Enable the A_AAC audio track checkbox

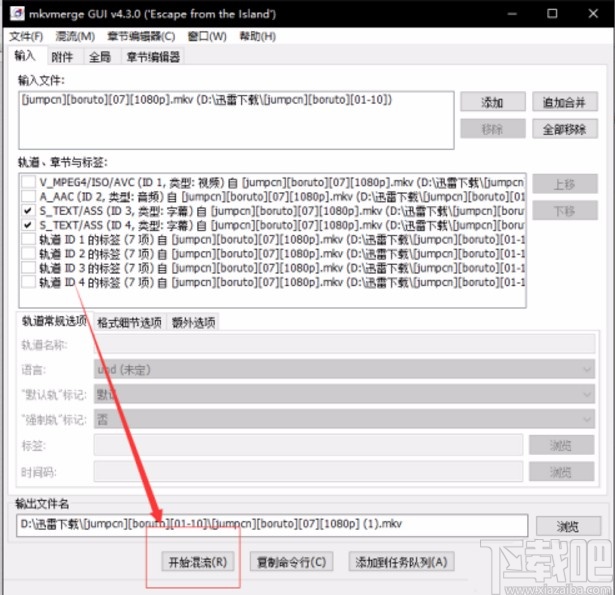28,197
